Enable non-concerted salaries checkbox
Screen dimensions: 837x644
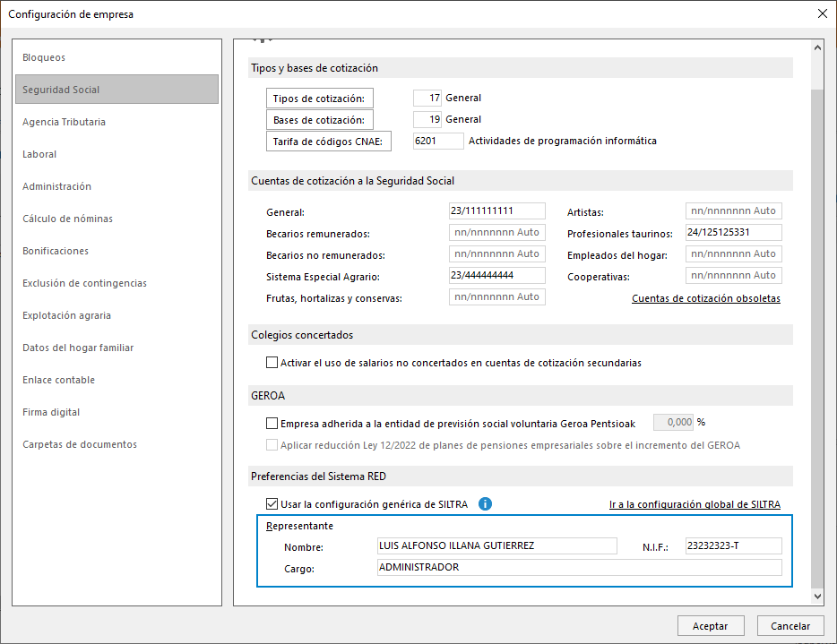pyautogui.click(x=272, y=363)
